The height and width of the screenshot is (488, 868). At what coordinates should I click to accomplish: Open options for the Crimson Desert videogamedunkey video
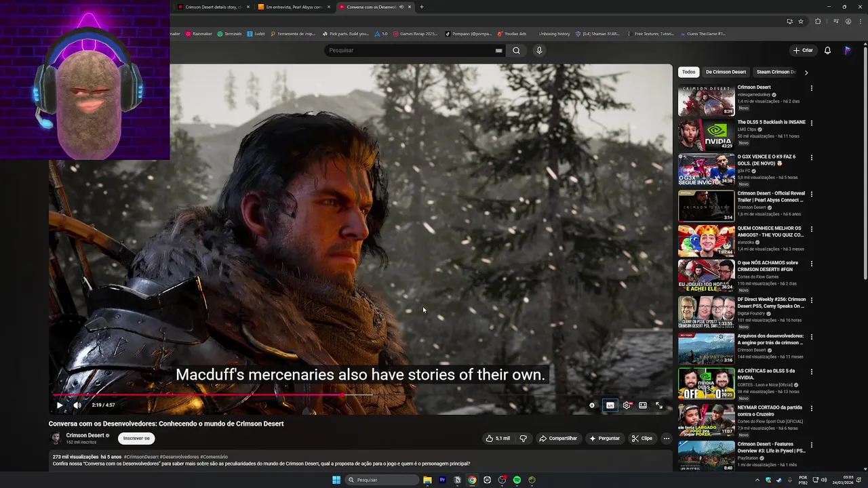pyautogui.click(x=811, y=88)
